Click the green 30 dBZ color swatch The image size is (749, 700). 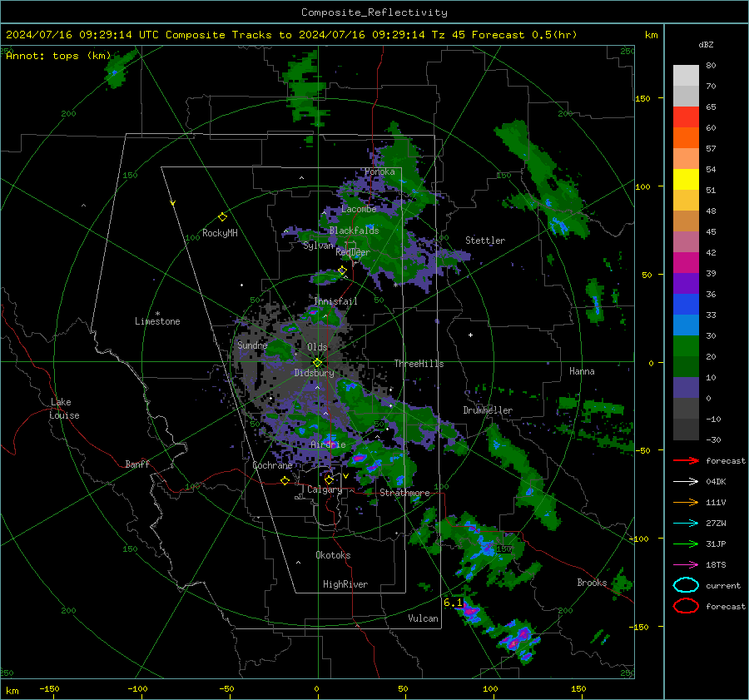(x=686, y=345)
